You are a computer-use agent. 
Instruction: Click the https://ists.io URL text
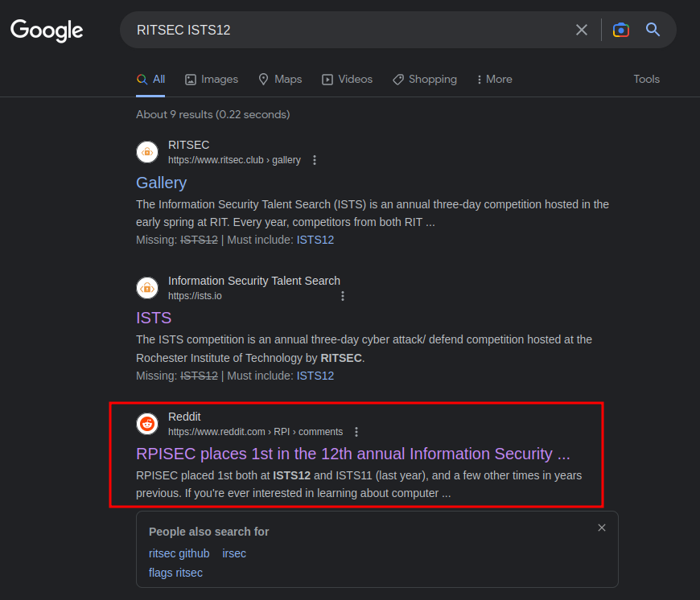(195, 296)
